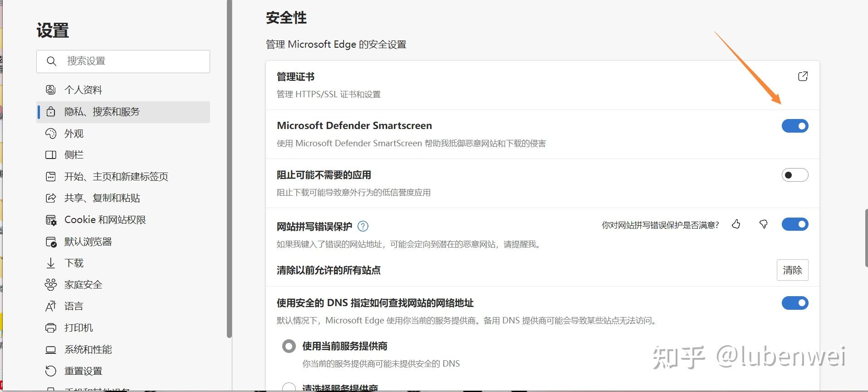868x392 pixels.
Task: Open 重置设置 page
Action: point(123,371)
